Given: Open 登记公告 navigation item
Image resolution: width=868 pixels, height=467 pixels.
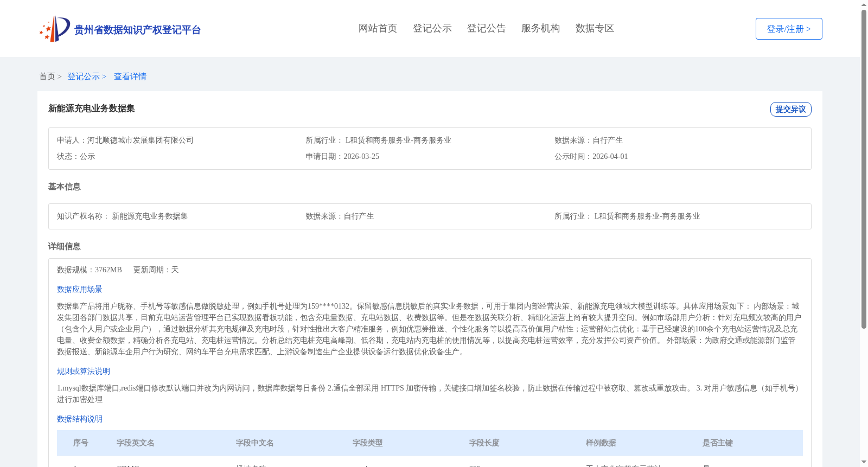Looking at the screenshot, I should coord(486,28).
